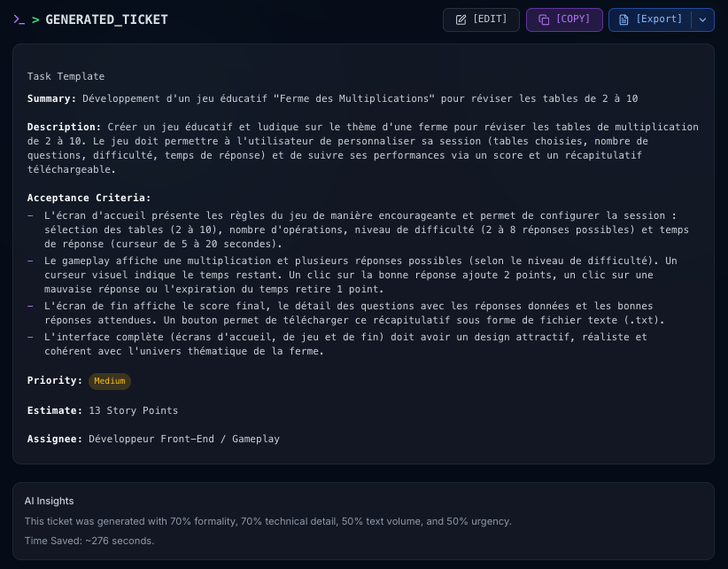Select the criterion starting with L'interface complète

345,344
